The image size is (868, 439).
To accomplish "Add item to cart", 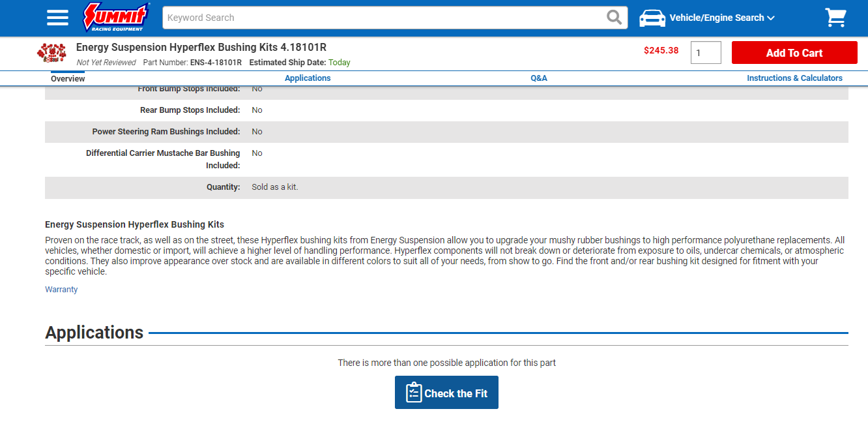I will (794, 53).
